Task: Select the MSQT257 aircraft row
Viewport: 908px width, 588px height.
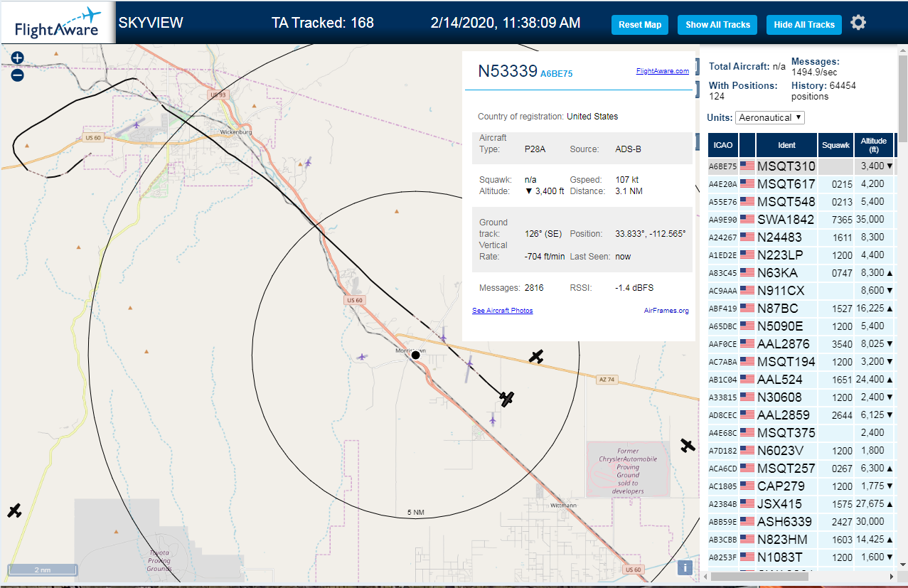Action: [x=801, y=469]
